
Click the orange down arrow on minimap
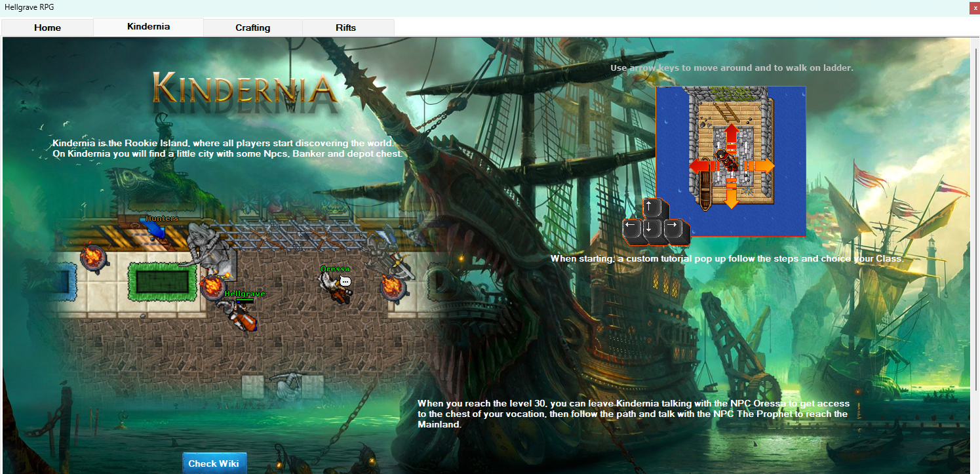(x=731, y=195)
